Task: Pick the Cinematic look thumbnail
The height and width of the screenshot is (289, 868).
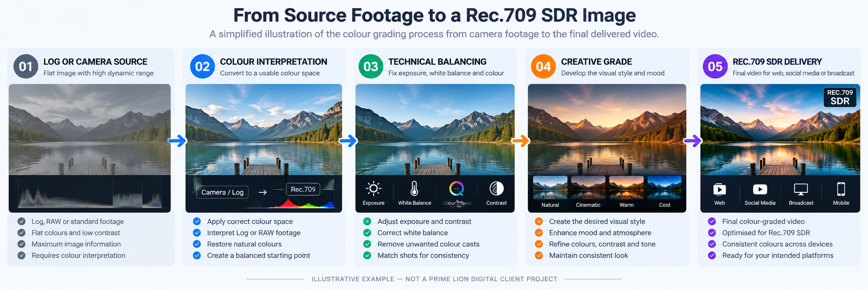Action: click(x=588, y=188)
